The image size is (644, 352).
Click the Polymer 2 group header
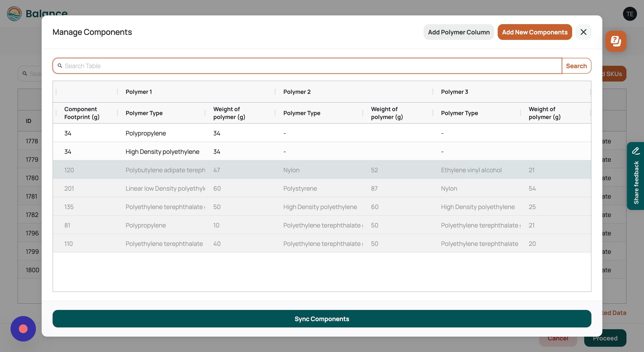coord(297,92)
